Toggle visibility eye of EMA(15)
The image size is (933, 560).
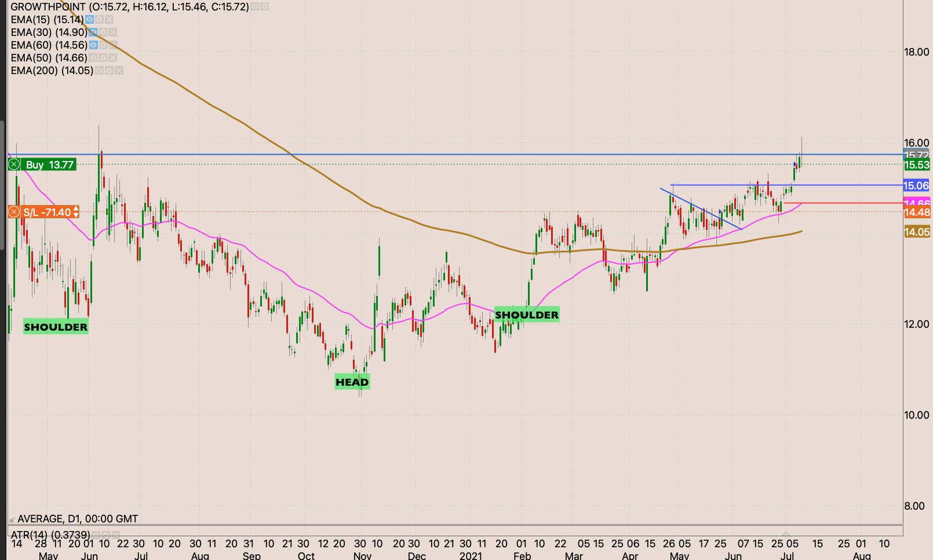[90, 20]
